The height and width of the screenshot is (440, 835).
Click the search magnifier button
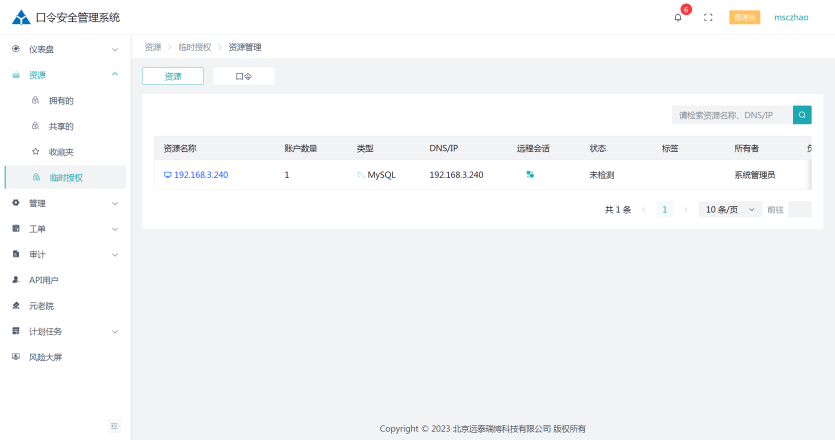(802, 115)
